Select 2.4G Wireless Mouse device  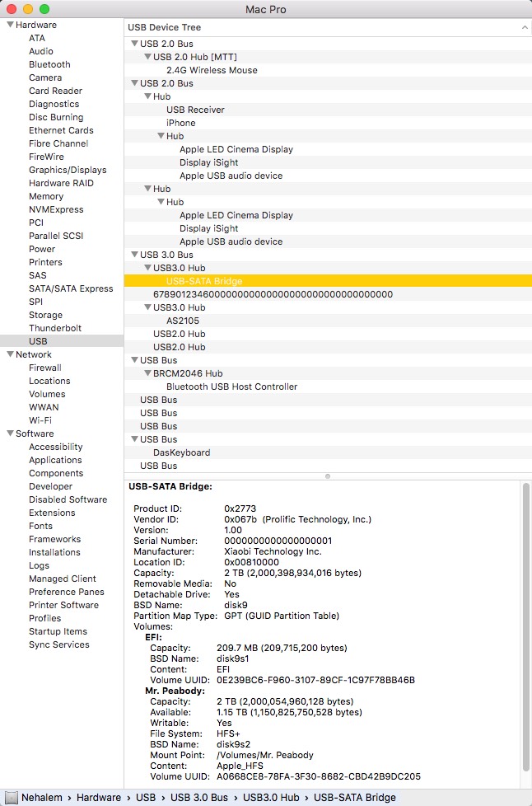coord(328,70)
